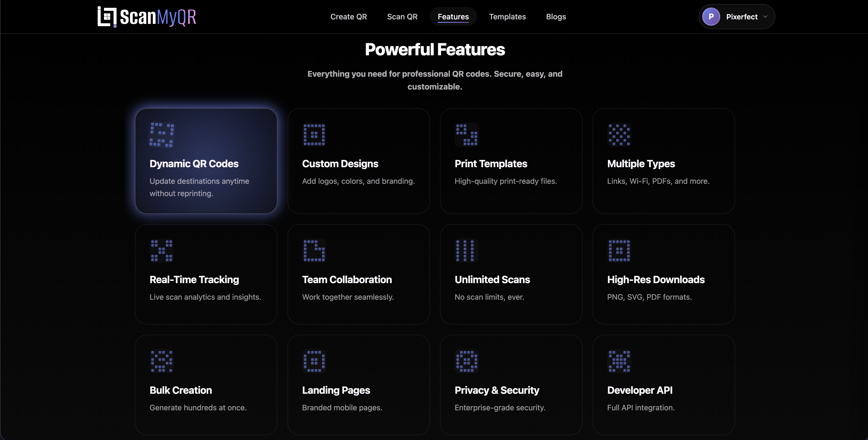Click the purple P profile avatar
Screen dimensions: 868x440
pyautogui.click(x=711, y=17)
